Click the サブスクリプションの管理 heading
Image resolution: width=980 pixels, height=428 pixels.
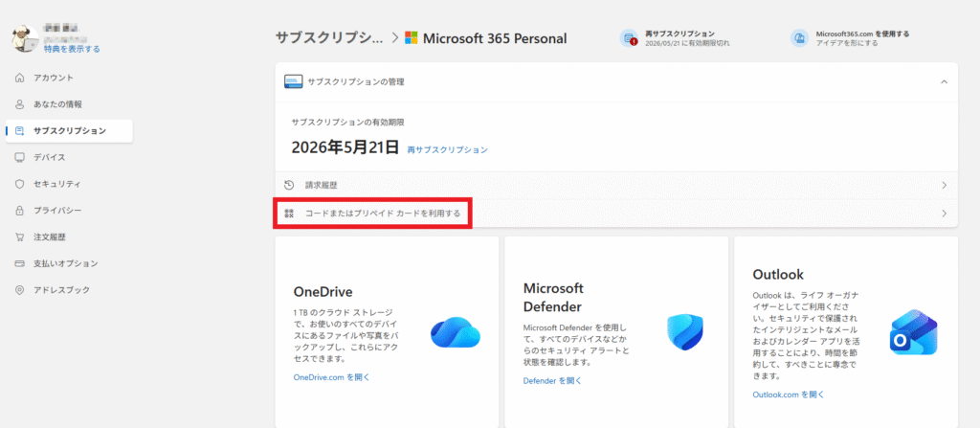coord(356,81)
